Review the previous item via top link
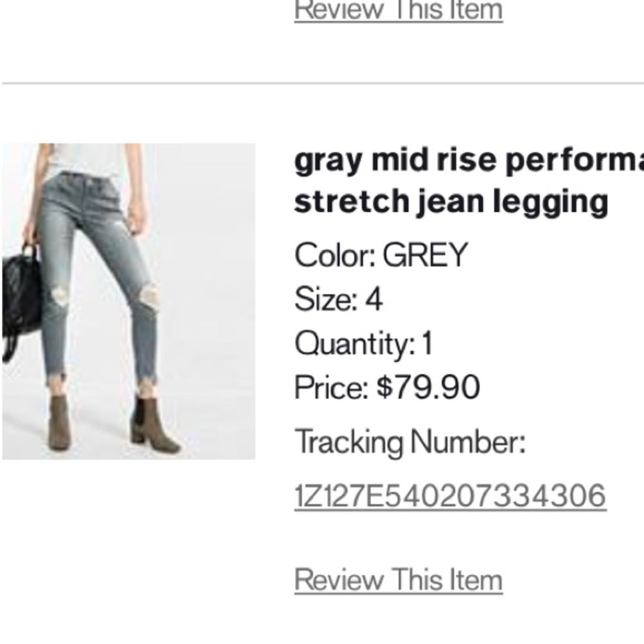This screenshot has height=644, width=644. coord(397,8)
